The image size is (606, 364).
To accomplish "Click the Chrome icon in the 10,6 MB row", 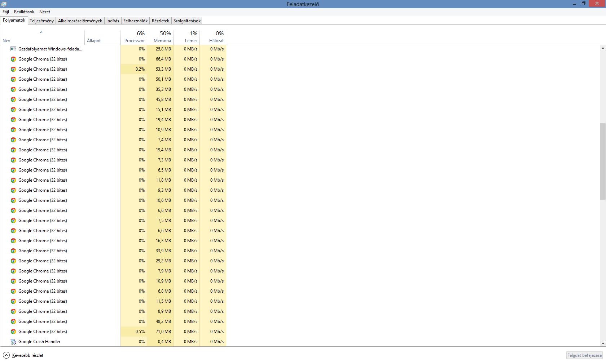I will click(x=13, y=200).
